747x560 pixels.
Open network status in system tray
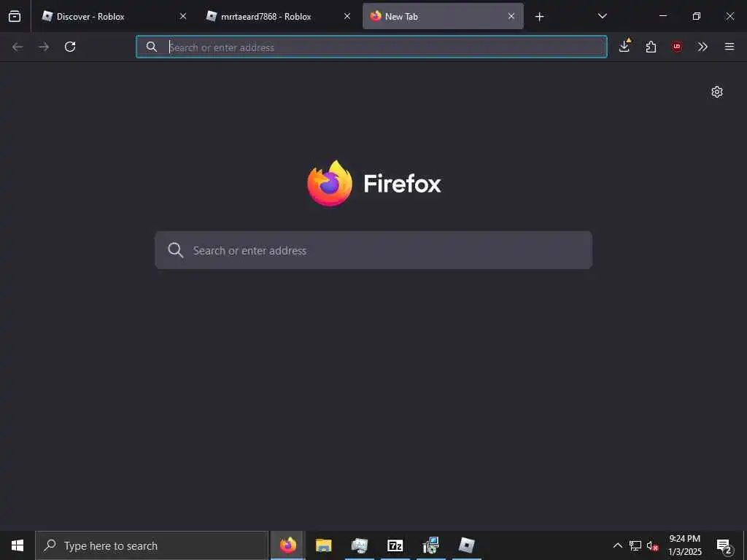[x=635, y=545]
